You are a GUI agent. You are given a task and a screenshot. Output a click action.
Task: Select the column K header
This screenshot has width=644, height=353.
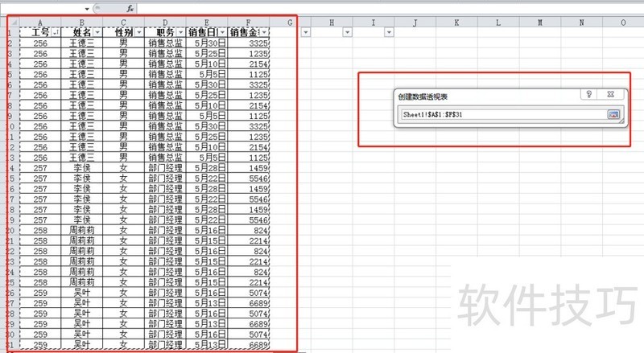click(x=456, y=23)
